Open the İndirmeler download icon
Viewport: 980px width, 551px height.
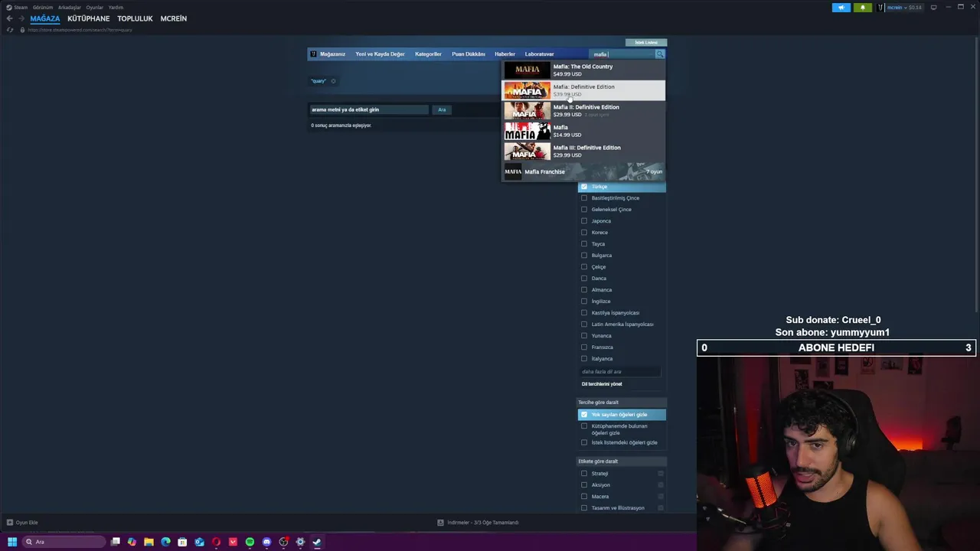click(440, 523)
